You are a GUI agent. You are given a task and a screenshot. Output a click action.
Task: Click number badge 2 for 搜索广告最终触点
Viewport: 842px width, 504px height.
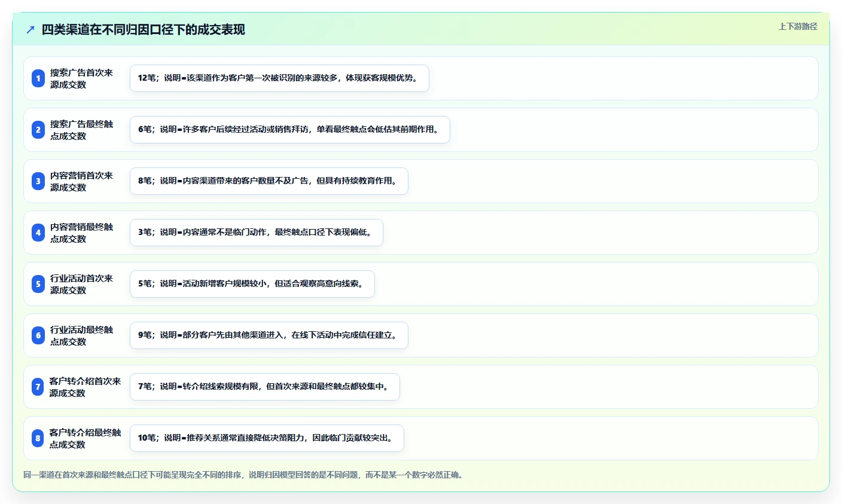tap(38, 130)
